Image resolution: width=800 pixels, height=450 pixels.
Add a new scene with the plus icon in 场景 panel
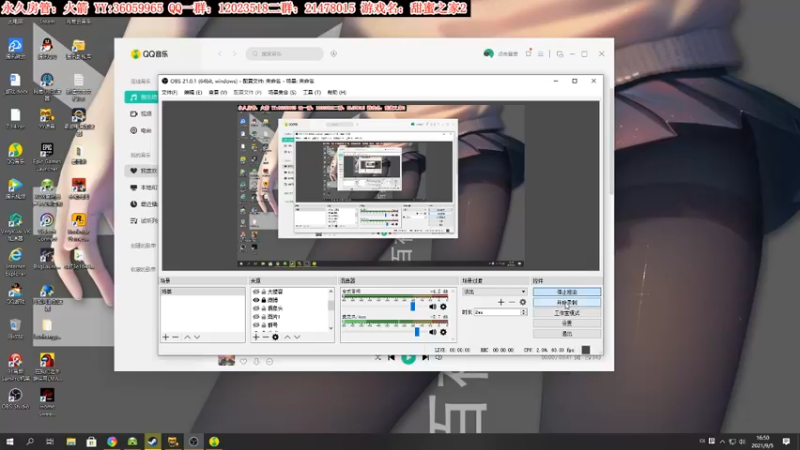pyautogui.click(x=165, y=337)
